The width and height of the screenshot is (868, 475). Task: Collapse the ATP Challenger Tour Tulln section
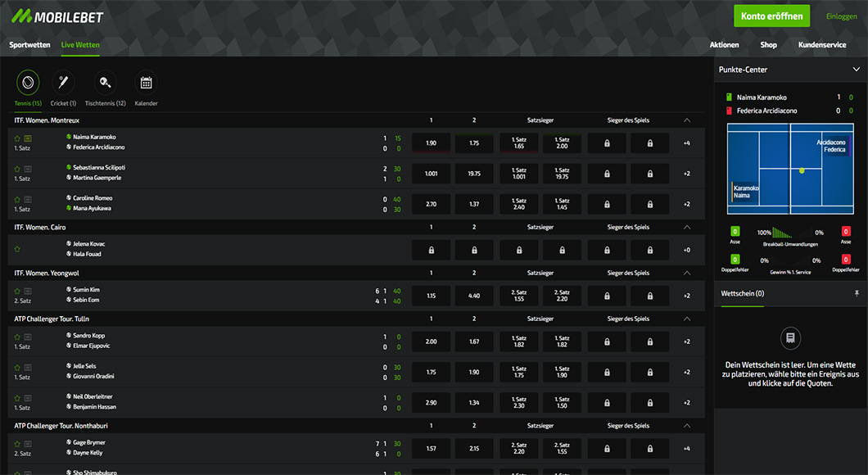coord(687,319)
